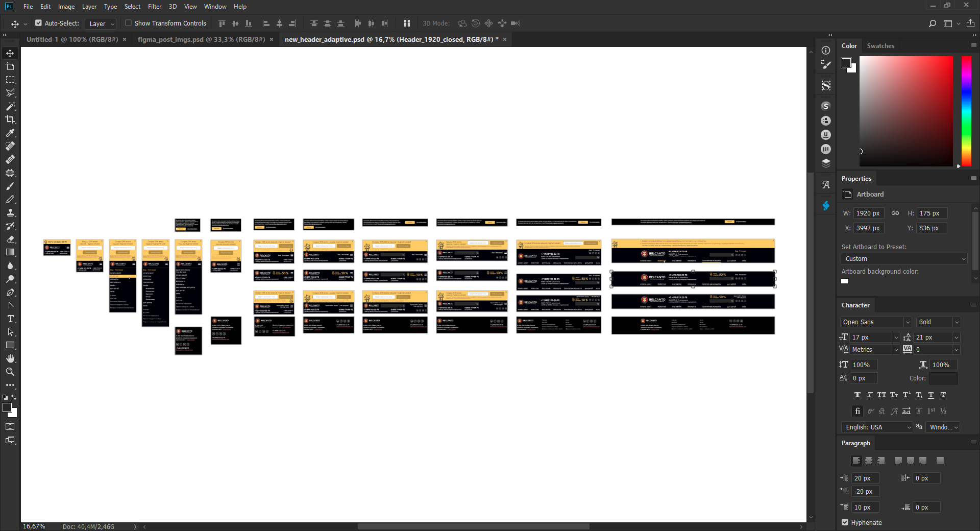Select the Eraser tool
980x531 pixels.
pos(10,239)
